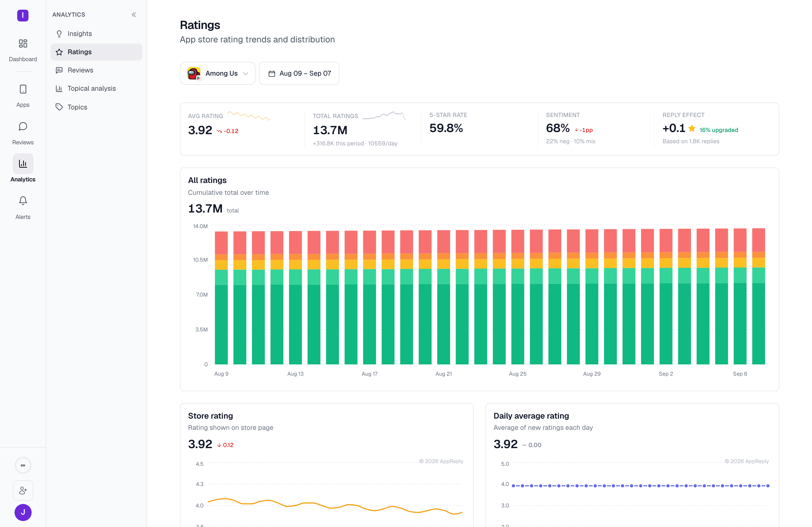Click the Reviews message icon in sidebar
Image resolution: width=812 pixels, height=527 pixels.
click(59, 70)
